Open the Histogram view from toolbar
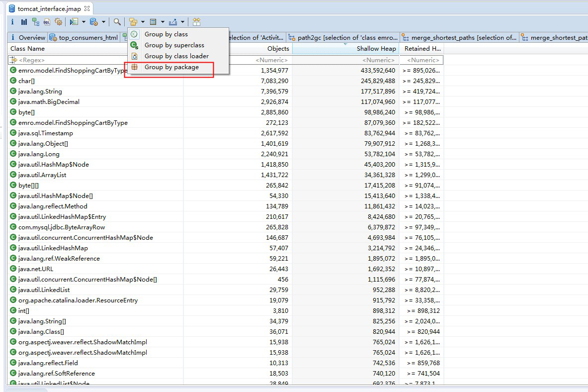The image size is (588, 392). pyautogui.click(x=24, y=22)
